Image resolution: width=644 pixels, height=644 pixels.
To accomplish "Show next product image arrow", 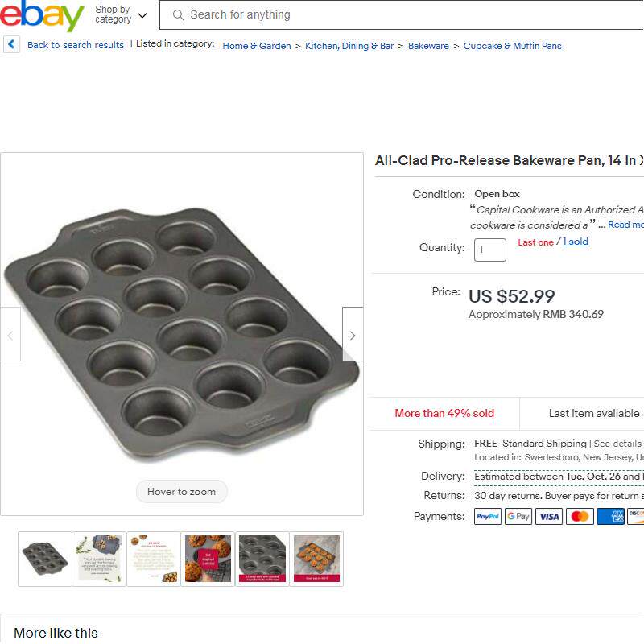I will [352, 335].
